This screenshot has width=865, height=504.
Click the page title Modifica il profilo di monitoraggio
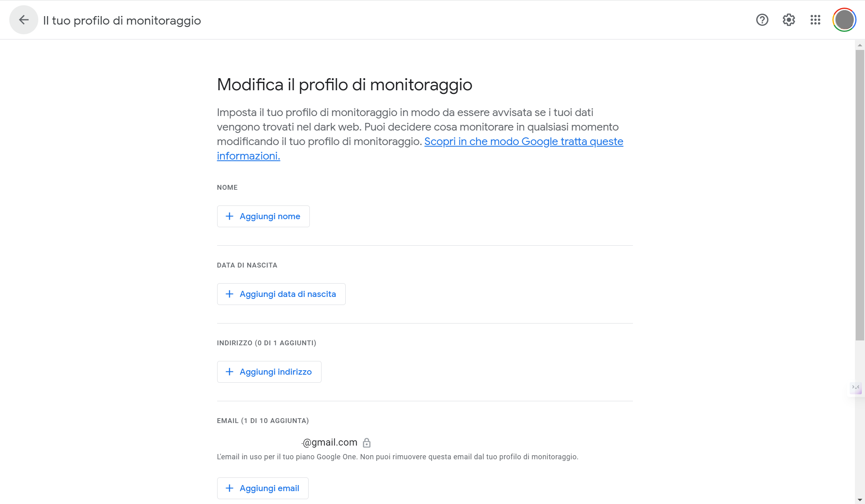click(x=344, y=85)
